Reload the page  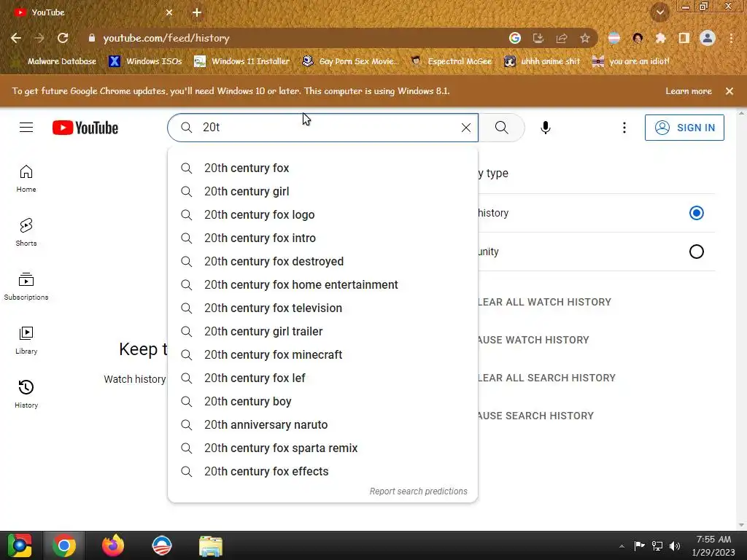tap(63, 38)
